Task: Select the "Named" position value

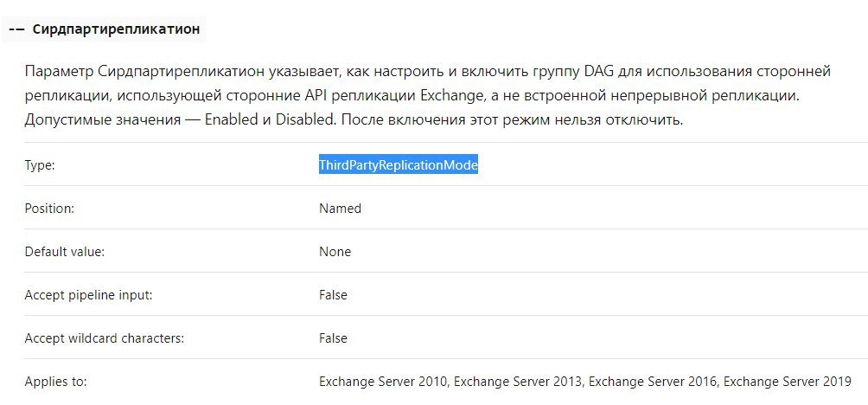Action: tap(340, 209)
